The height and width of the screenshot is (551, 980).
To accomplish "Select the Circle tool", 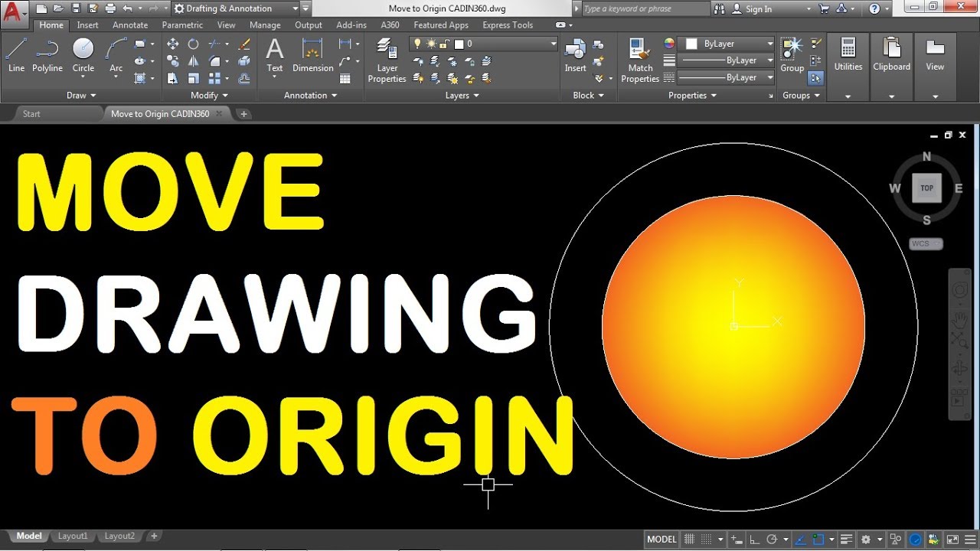I will point(83,55).
